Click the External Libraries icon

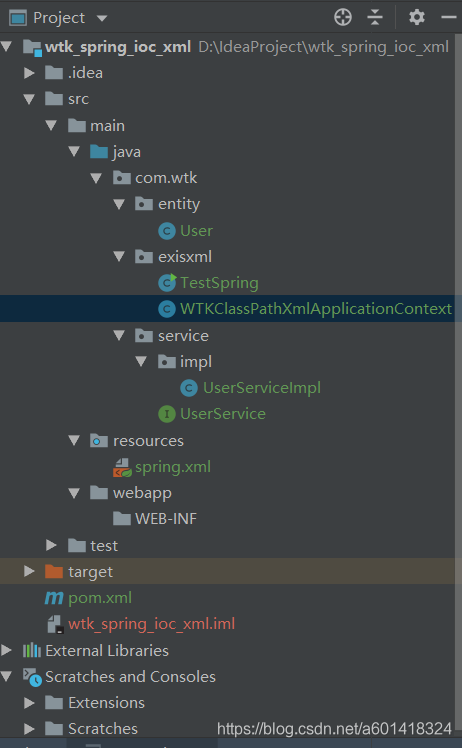click(x=32, y=650)
